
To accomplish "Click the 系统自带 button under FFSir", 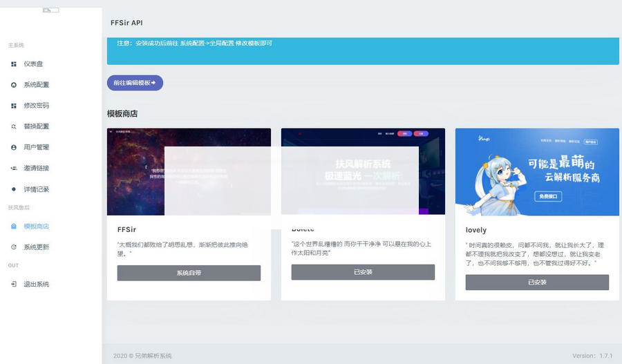I will tap(189, 273).
